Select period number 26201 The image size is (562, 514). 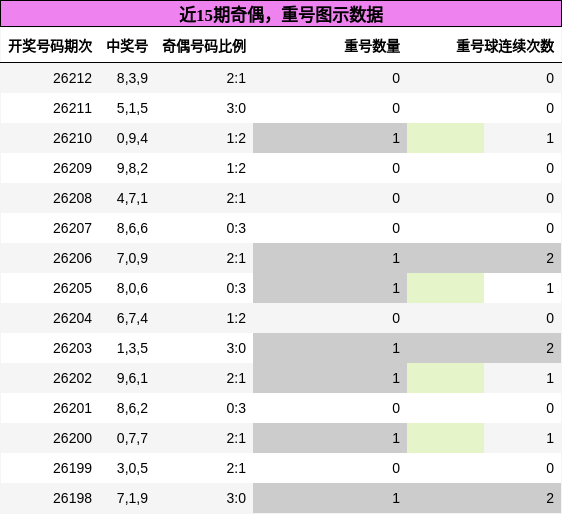72,408
